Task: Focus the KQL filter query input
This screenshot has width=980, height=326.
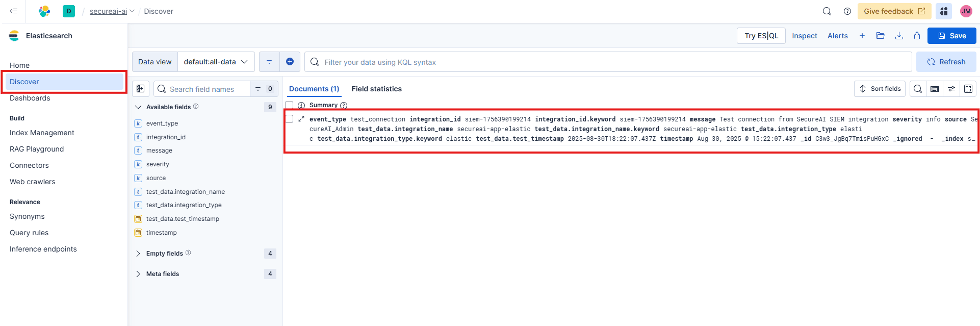Action: [608, 62]
